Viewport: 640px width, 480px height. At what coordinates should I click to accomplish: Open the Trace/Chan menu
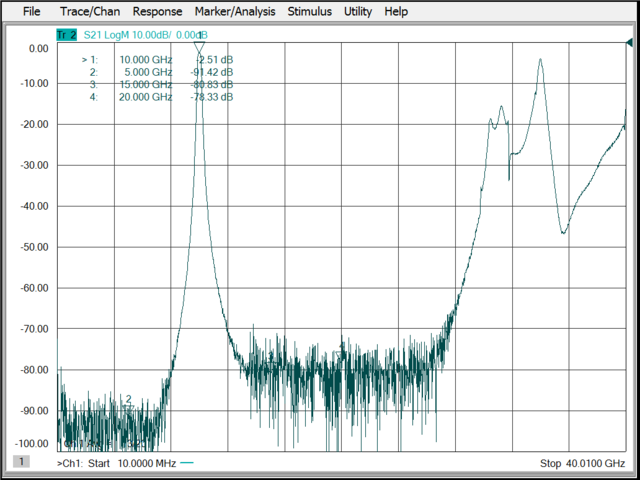tap(90, 11)
